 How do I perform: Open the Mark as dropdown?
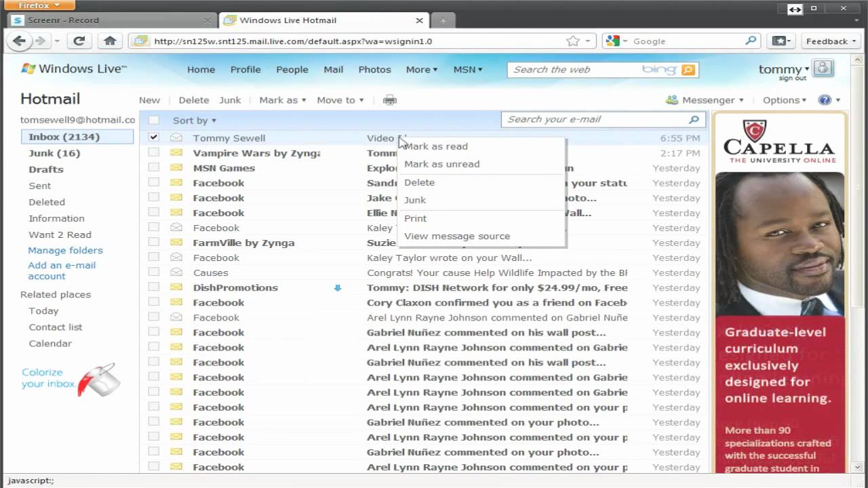point(282,100)
